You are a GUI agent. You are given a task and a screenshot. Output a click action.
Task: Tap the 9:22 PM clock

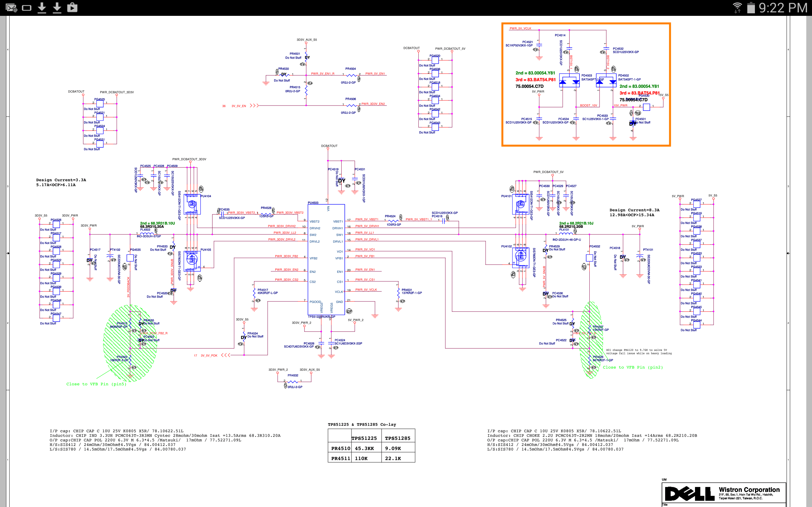783,8
